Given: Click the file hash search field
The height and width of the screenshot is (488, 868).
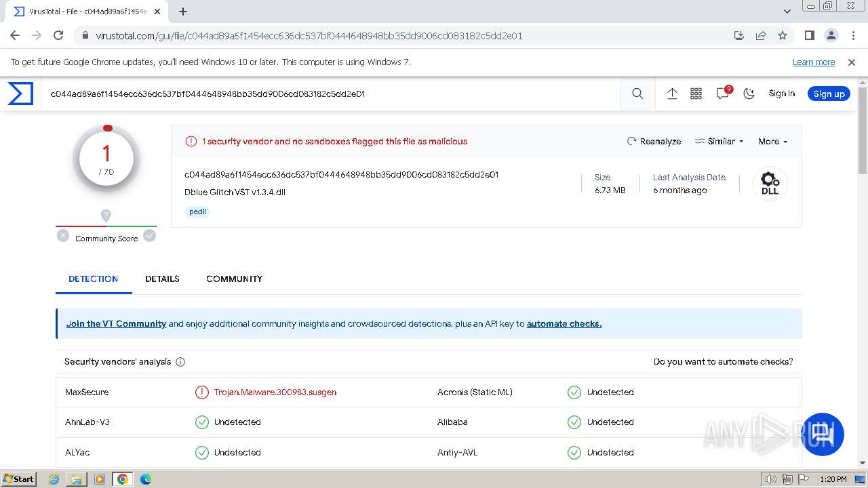Looking at the screenshot, I should [332, 94].
